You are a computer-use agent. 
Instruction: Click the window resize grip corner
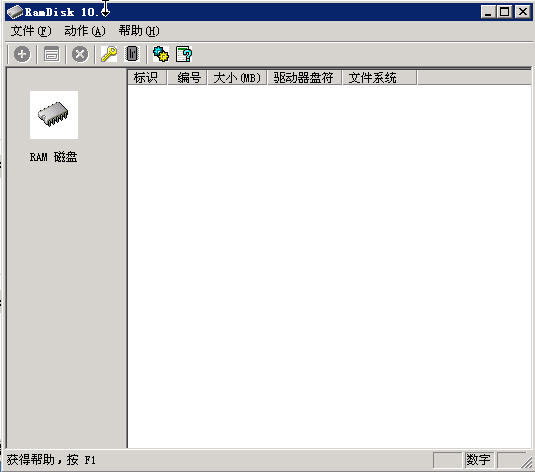click(x=527, y=463)
